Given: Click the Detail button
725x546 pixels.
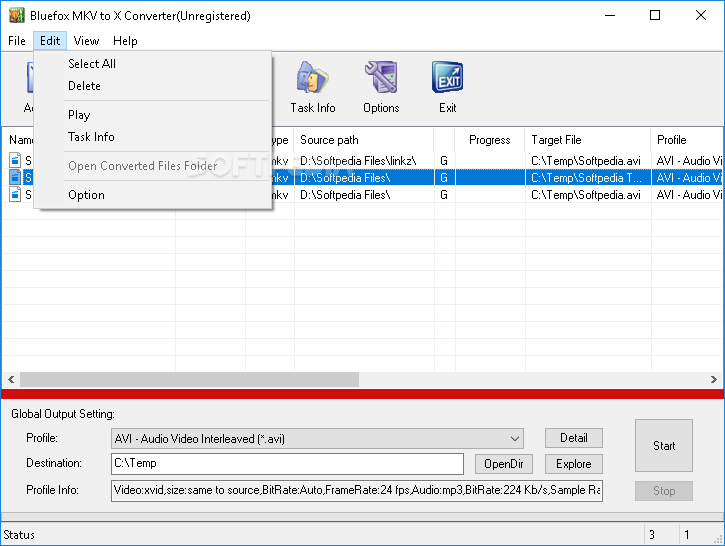Looking at the screenshot, I should pyautogui.click(x=573, y=438).
